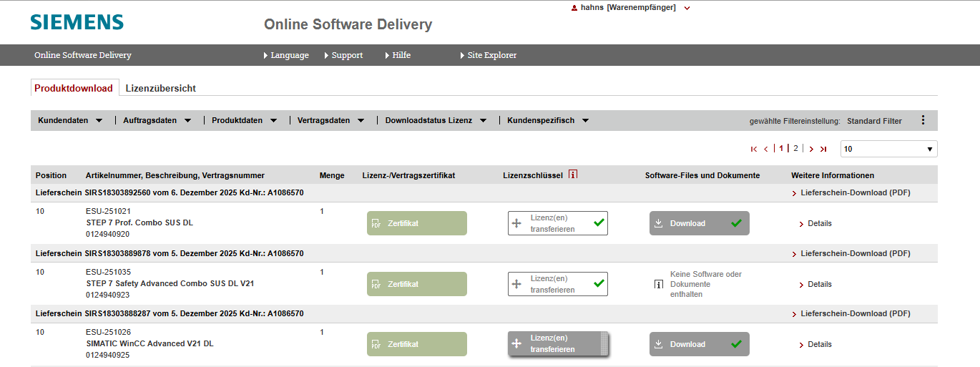Screen dimensions: 980x367
Task: Download software for STEP 7 Prof. Combo
Action: 699,223
